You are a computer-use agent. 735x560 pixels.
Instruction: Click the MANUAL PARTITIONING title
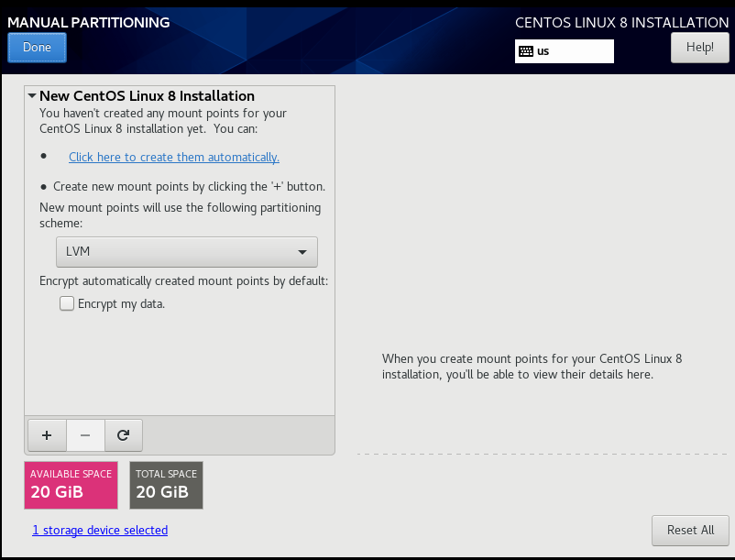point(89,23)
